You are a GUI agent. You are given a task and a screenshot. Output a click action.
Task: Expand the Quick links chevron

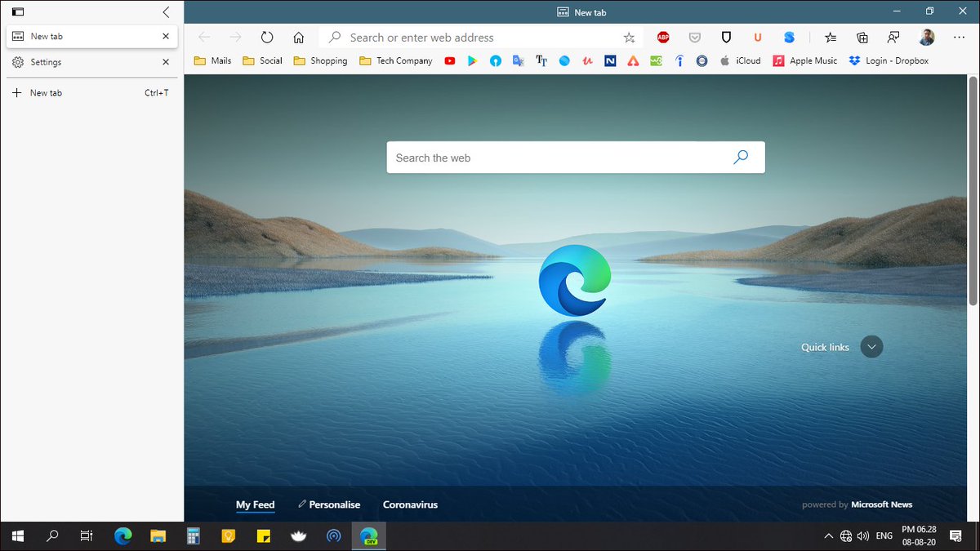(871, 347)
